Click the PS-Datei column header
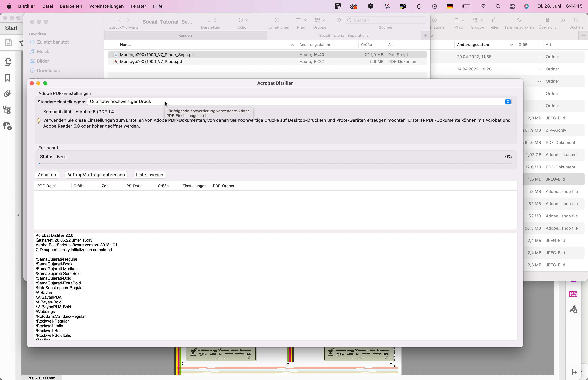588x380 pixels. pyautogui.click(x=134, y=186)
